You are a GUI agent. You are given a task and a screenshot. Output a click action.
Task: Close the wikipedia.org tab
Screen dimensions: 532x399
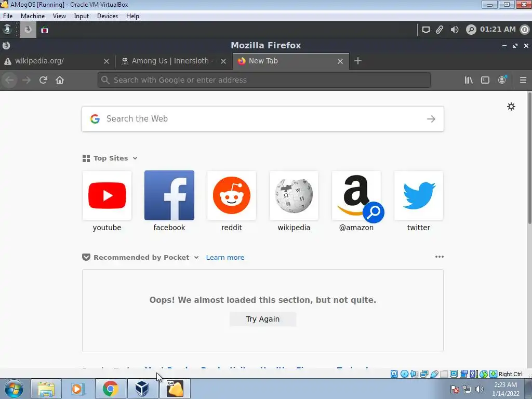click(107, 61)
